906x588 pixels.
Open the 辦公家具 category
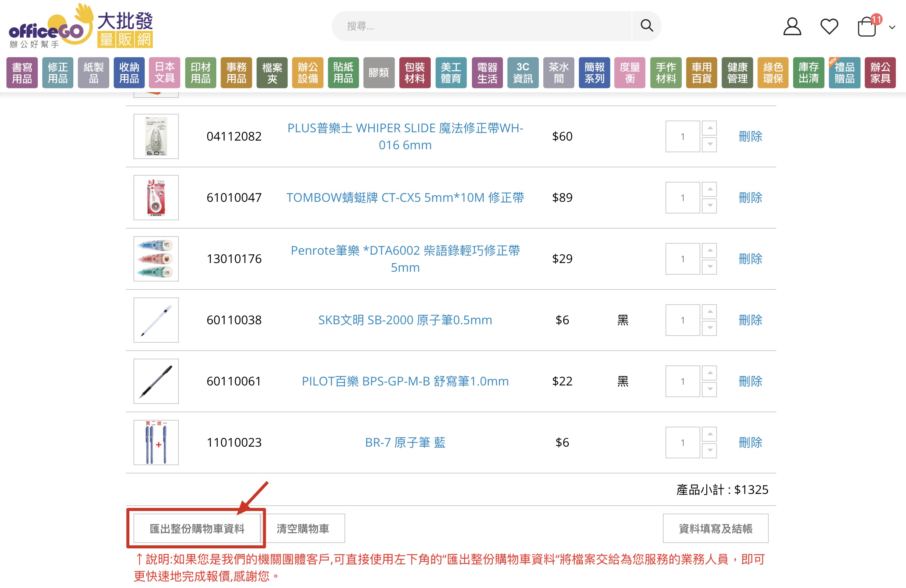pyautogui.click(x=881, y=73)
